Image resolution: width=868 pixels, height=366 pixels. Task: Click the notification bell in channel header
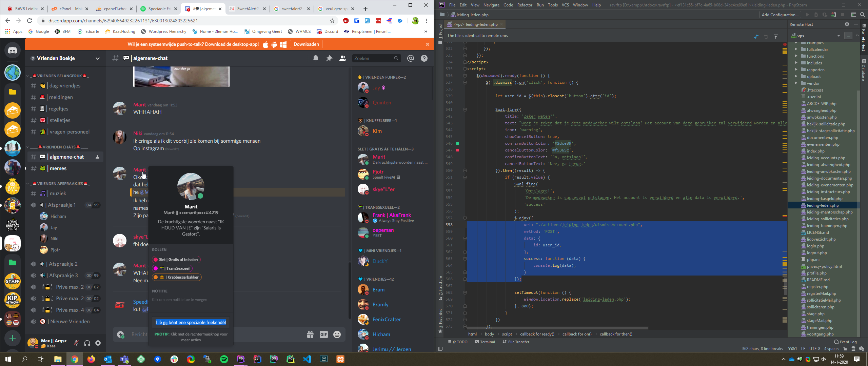[x=315, y=58]
